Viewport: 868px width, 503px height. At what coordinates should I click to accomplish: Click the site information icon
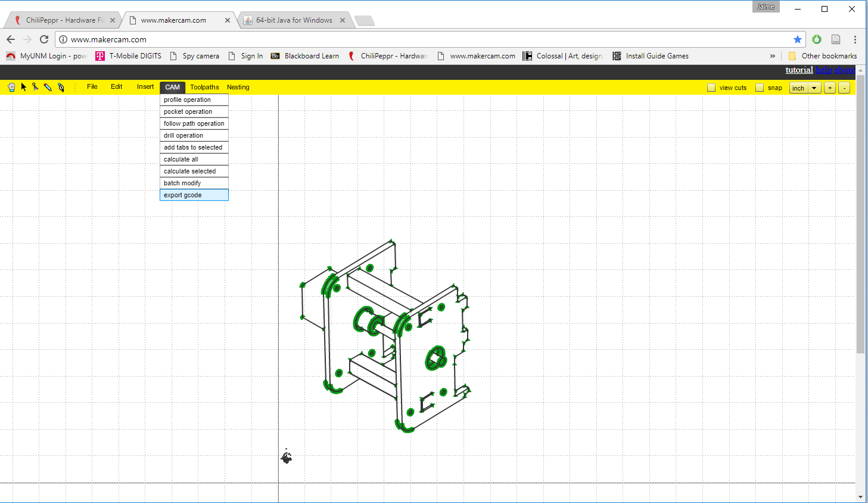click(63, 39)
